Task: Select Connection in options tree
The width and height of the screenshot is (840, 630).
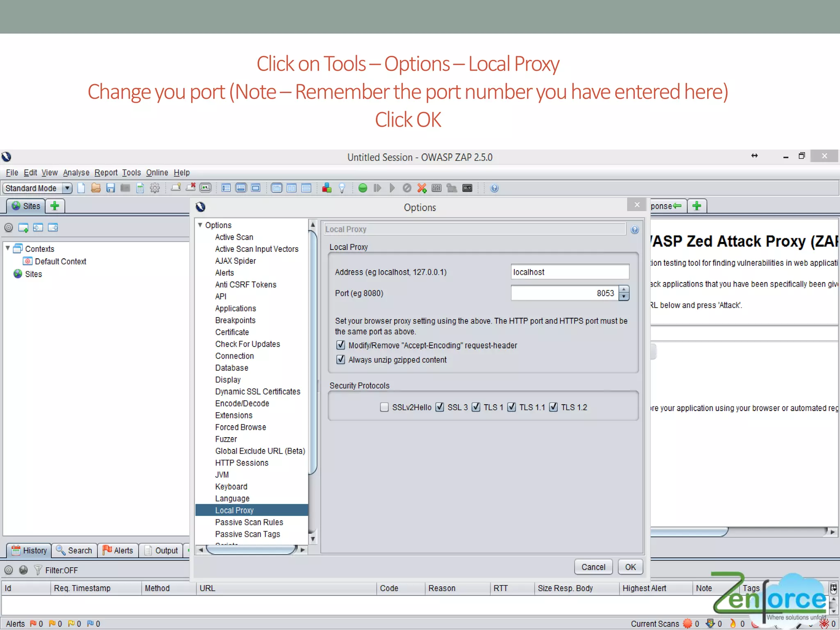Action: click(234, 356)
